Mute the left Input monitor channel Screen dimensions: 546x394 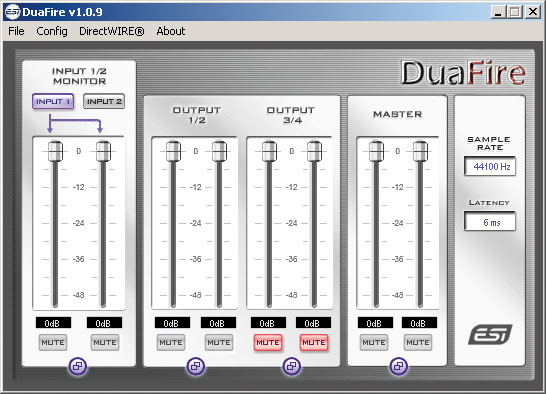click(x=53, y=342)
